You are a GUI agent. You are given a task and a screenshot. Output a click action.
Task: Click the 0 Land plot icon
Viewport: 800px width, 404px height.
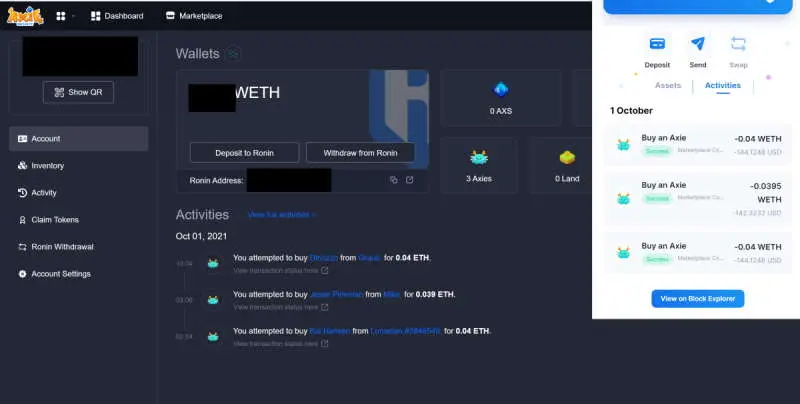(x=567, y=158)
